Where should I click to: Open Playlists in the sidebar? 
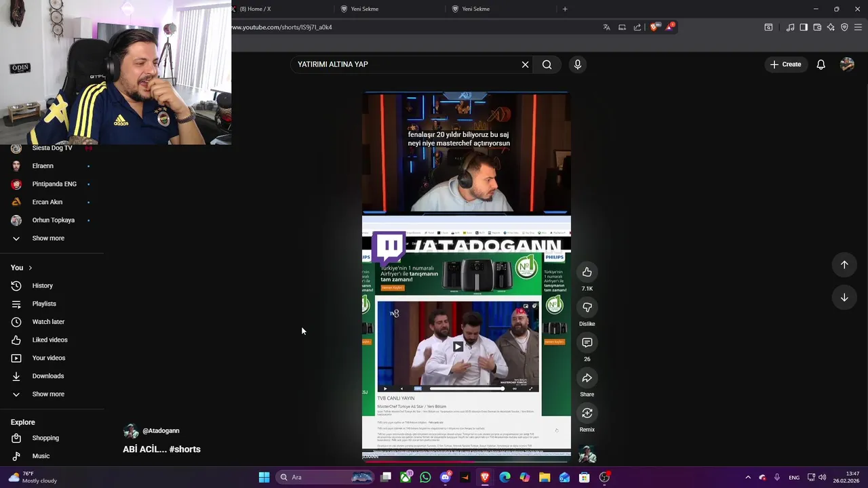(52, 304)
